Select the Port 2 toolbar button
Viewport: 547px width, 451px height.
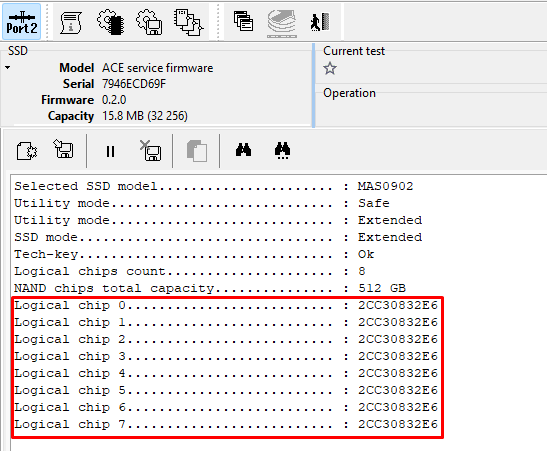coord(22,22)
